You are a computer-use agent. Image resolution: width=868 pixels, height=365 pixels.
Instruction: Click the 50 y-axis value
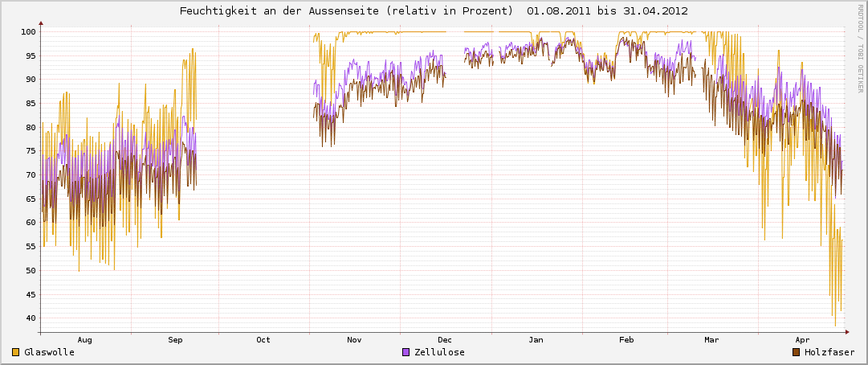tap(31, 270)
